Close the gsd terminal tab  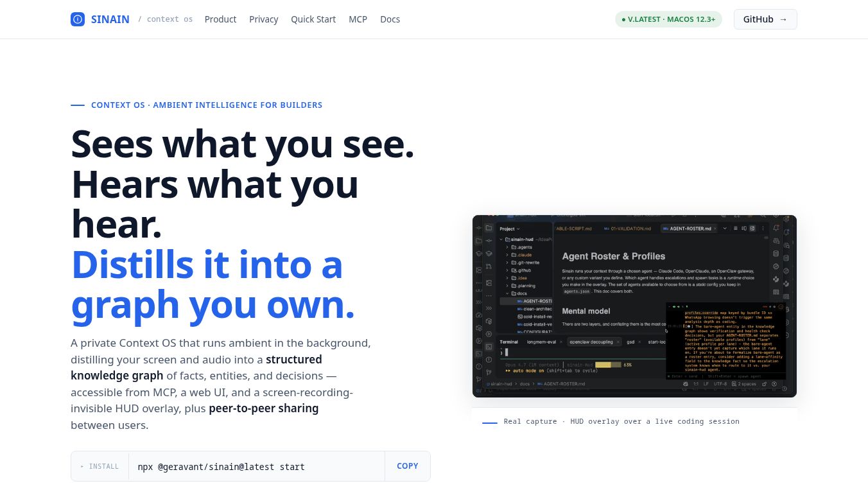pyautogui.click(x=639, y=342)
